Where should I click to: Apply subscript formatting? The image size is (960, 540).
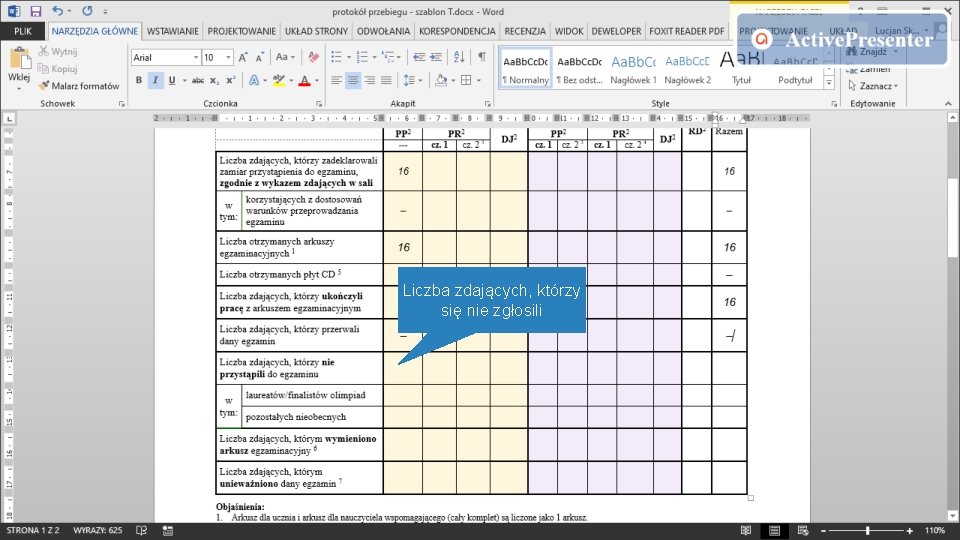(214, 80)
